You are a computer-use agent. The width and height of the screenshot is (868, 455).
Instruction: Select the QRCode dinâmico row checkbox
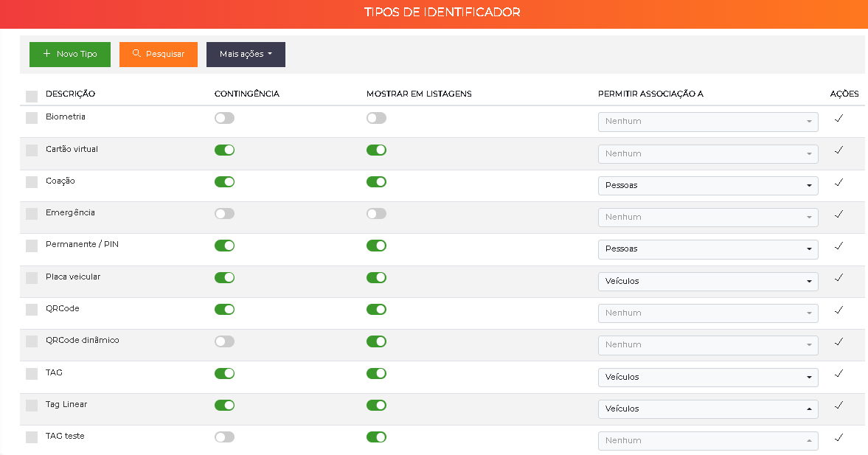click(32, 341)
